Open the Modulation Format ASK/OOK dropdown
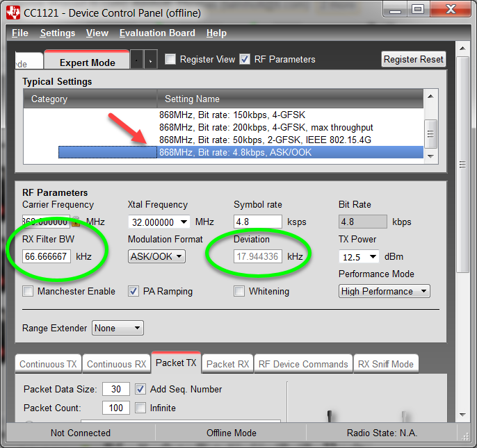This screenshot has height=448, width=477. pyautogui.click(x=156, y=256)
